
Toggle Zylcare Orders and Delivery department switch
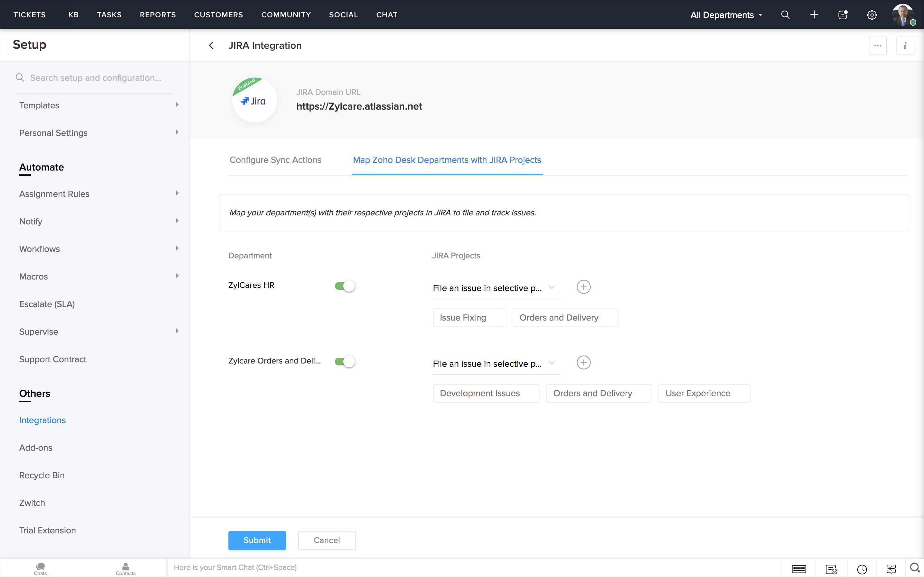pyautogui.click(x=345, y=361)
